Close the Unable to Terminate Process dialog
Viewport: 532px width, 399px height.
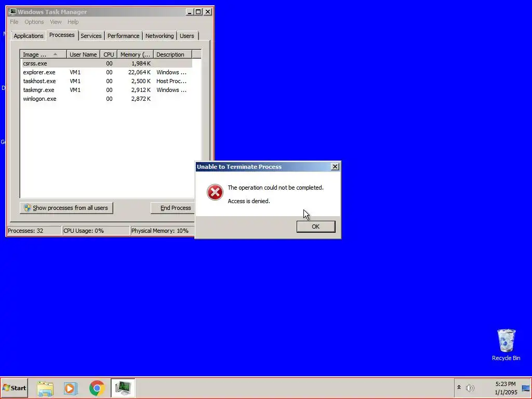tap(335, 167)
